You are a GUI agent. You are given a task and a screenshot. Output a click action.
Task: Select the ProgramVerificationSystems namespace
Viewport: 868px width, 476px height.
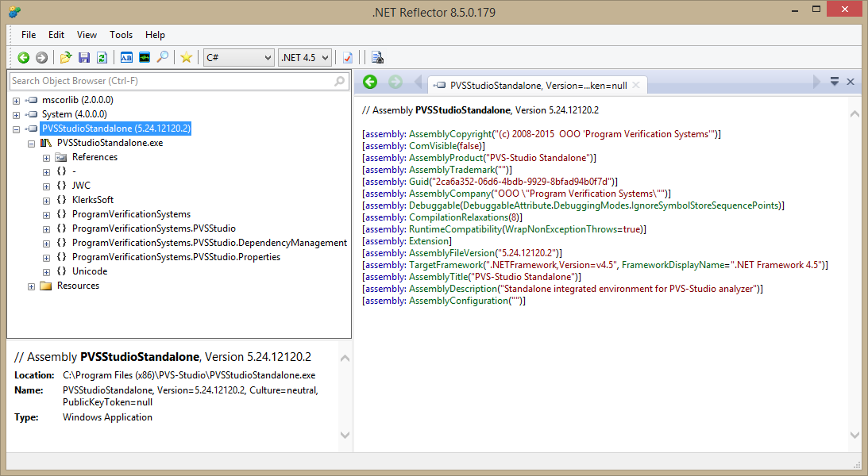tap(131, 214)
